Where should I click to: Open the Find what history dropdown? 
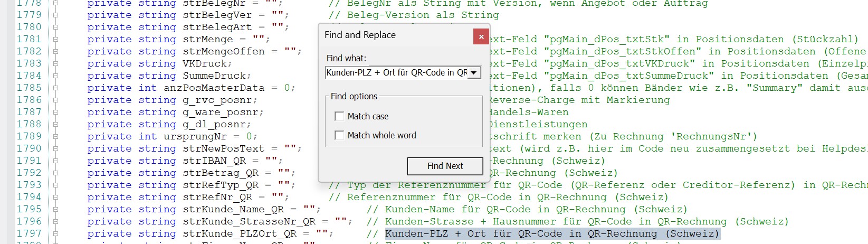(474, 72)
